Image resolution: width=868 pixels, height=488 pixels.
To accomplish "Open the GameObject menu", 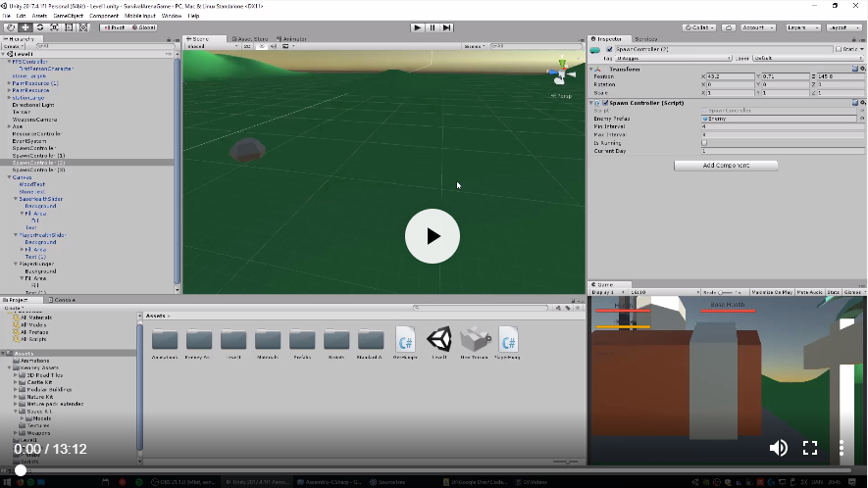I will (68, 16).
